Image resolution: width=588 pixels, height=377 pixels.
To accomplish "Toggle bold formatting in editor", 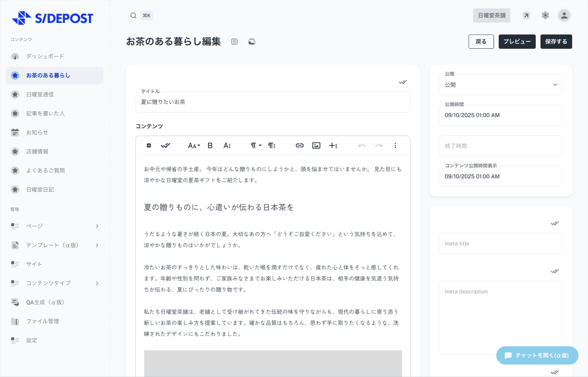I will tap(210, 145).
